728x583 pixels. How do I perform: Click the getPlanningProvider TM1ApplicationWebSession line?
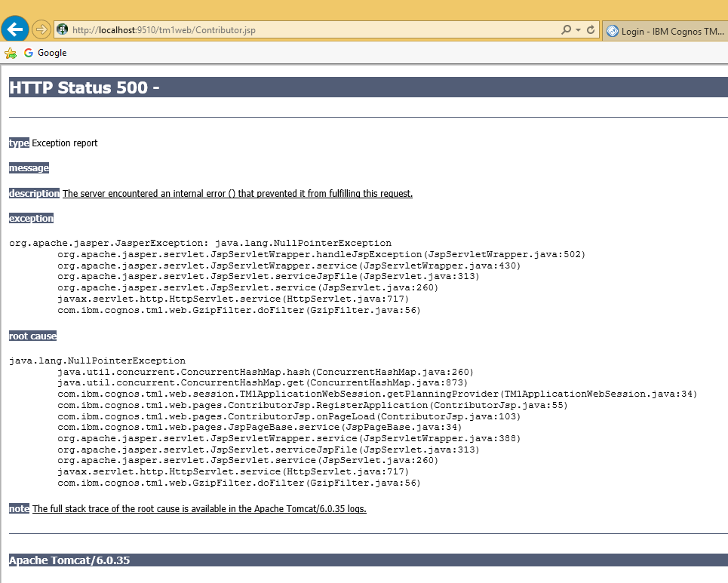tap(377, 394)
